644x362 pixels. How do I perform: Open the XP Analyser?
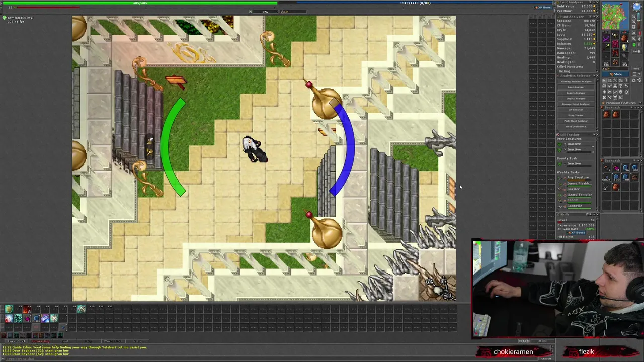tap(576, 110)
